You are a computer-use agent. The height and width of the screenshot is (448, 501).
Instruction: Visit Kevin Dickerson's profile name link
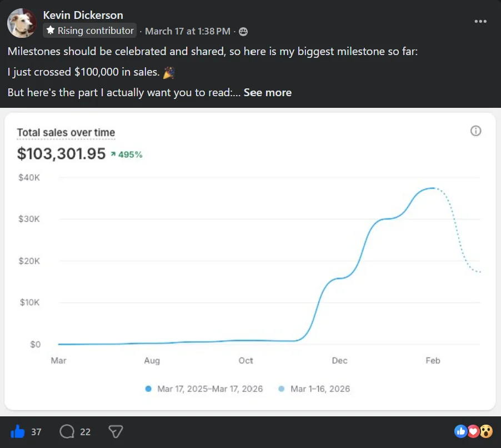click(83, 15)
